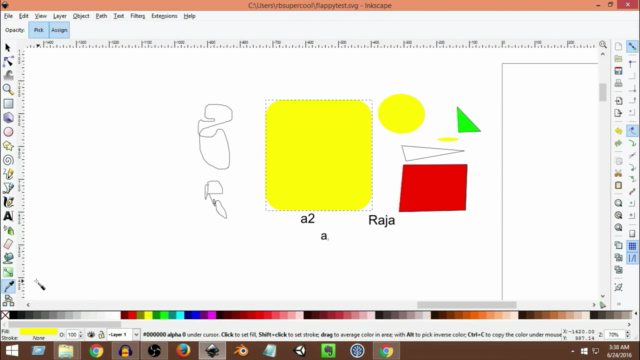
Task: Toggle the Enable snapping button
Action: tap(632, 47)
